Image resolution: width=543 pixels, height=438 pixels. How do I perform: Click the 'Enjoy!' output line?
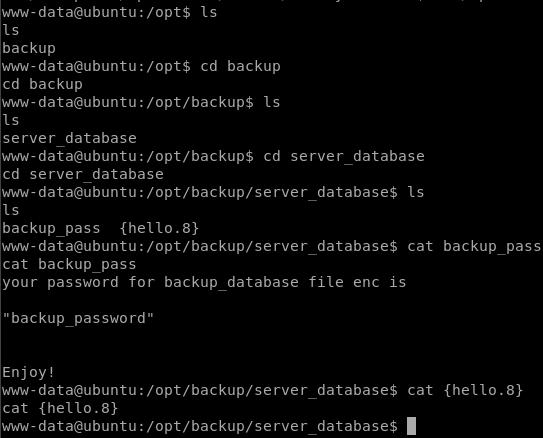click(28, 373)
